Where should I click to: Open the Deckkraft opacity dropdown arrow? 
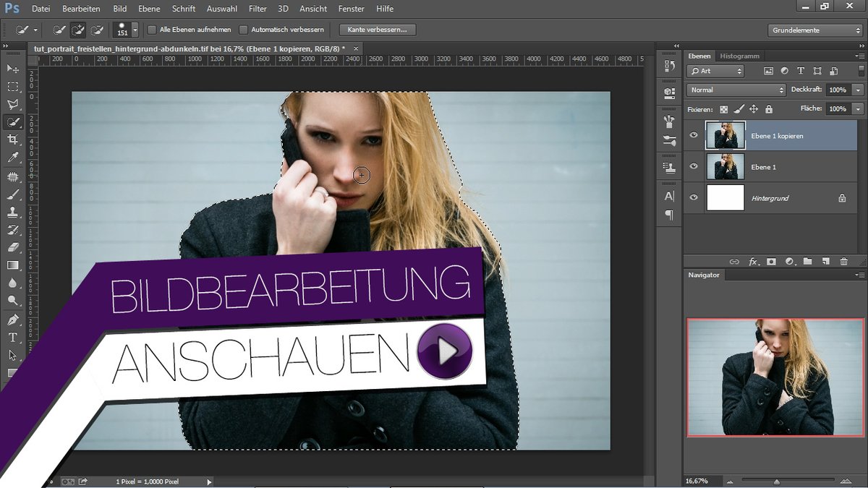[858, 90]
